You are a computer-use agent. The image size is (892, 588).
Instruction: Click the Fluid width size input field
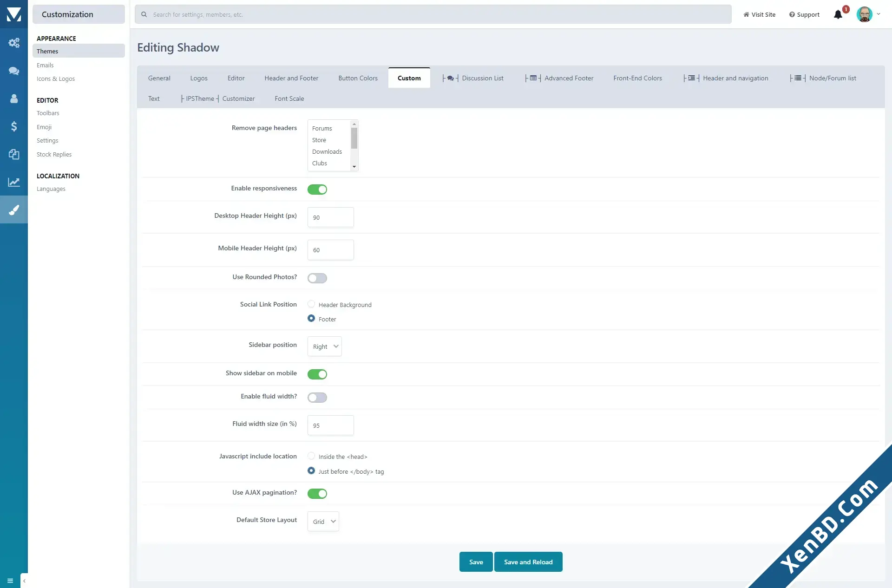click(x=331, y=425)
